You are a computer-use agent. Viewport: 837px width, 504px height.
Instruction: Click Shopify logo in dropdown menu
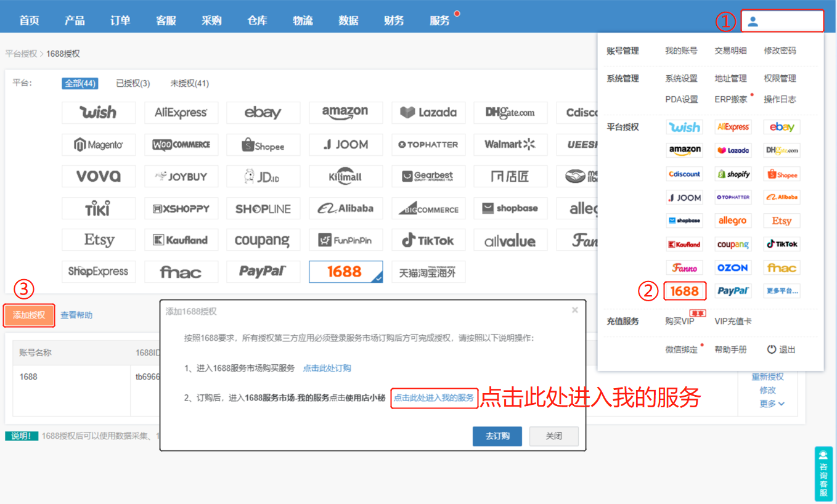click(x=733, y=174)
